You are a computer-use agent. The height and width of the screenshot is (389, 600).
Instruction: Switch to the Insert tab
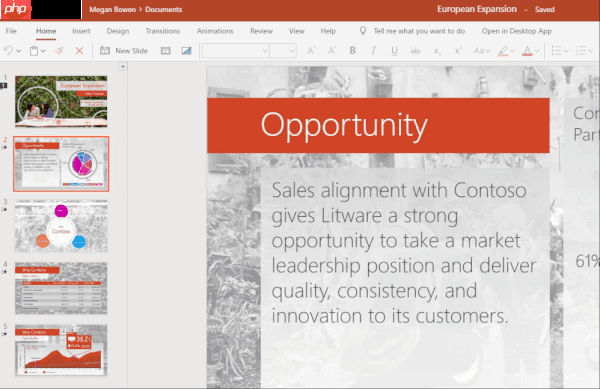click(81, 31)
